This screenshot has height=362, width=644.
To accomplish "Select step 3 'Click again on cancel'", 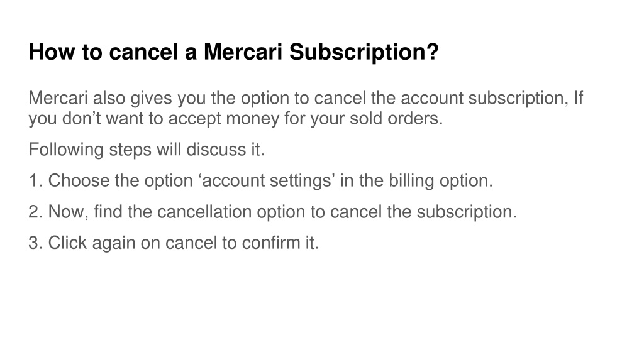I will [174, 243].
